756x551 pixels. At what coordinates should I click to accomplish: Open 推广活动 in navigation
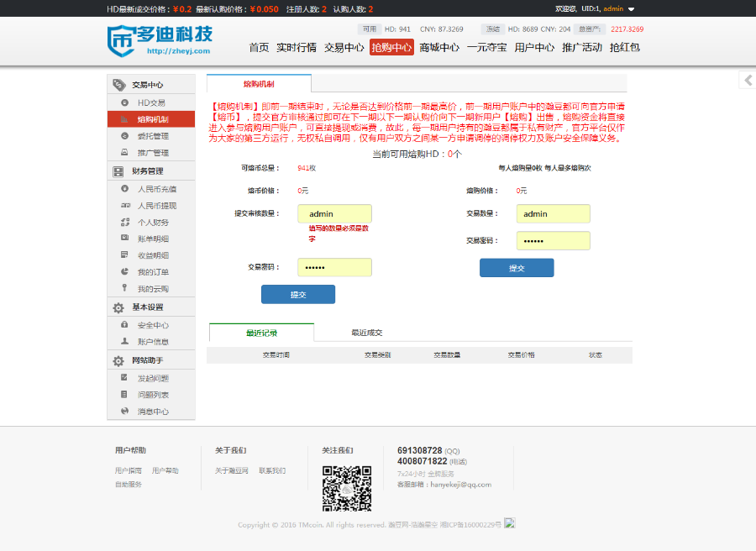(x=582, y=47)
